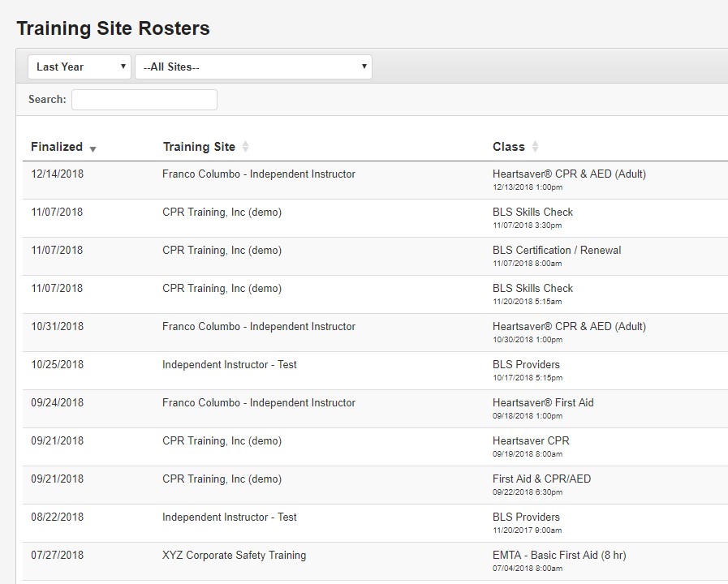Select the BLS Skills Check 11/07/2018 3:30pm row
The height and width of the screenshot is (584, 728).
[x=375, y=218]
